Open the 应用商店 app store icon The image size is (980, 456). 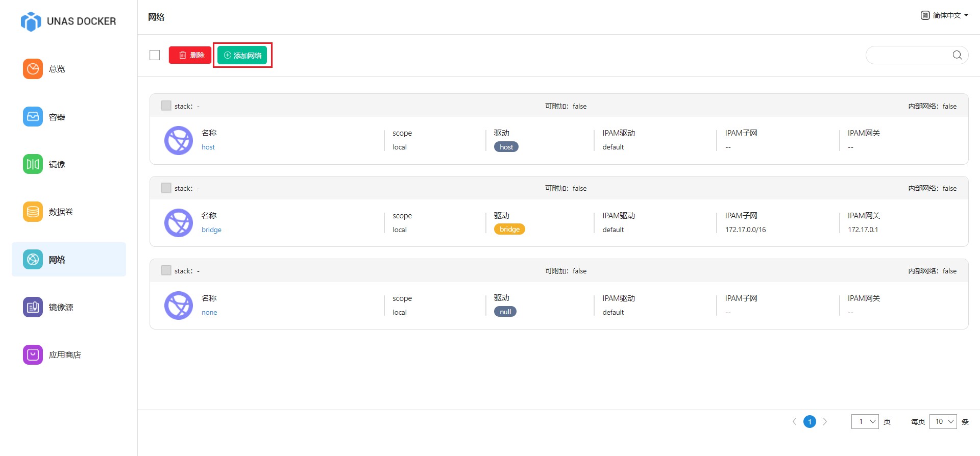[33, 354]
